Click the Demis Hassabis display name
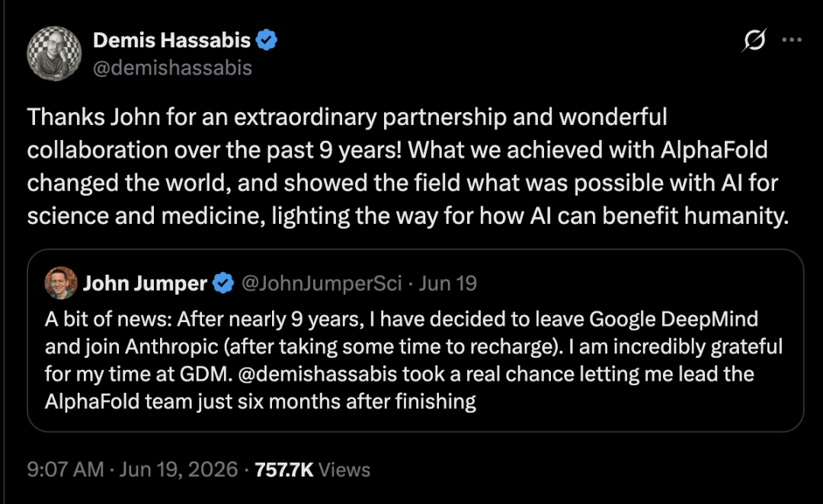The width and height of the screenshot is (823, 504). tap(171, 40)
